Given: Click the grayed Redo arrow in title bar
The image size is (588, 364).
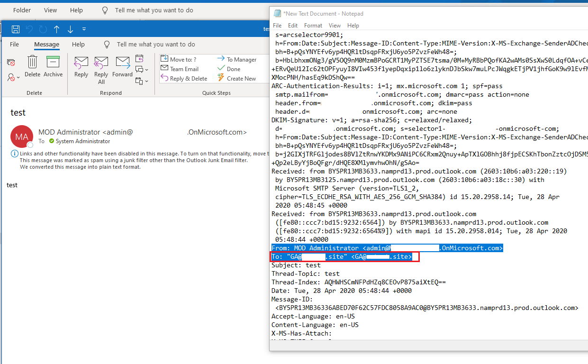Looking at the screenshot, I should coord(43,29).
